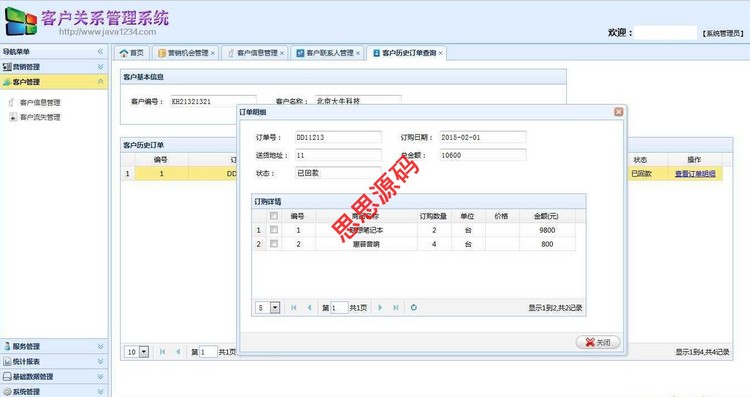The image size is (750, 397).
Task: Click the 订单号 field in dialog
Action: (338, 137)
